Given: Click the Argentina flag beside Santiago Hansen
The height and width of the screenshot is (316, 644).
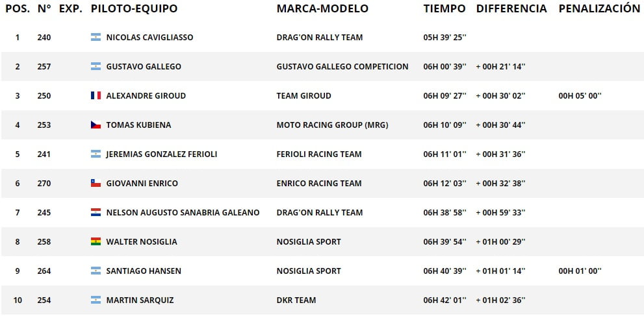Looking at the screenshot, I should coord(96,271).
